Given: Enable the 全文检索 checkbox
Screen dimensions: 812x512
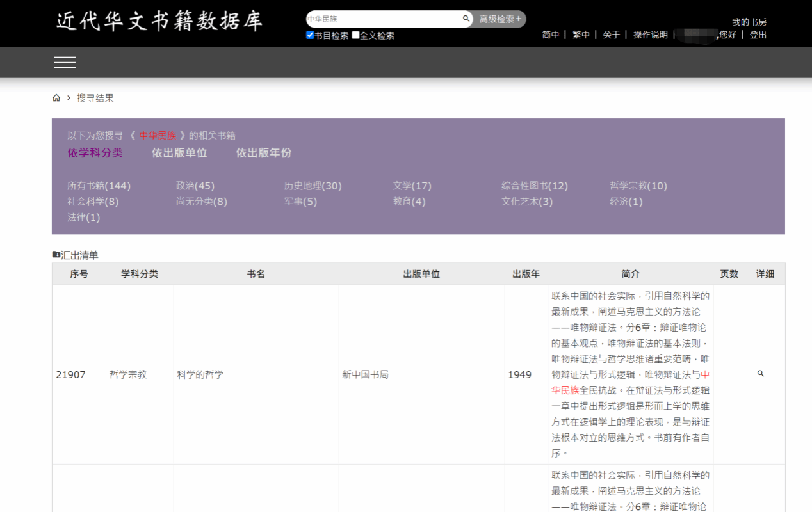Looking at the screenshot, I should pyautogui.click(x=355, y=35).
